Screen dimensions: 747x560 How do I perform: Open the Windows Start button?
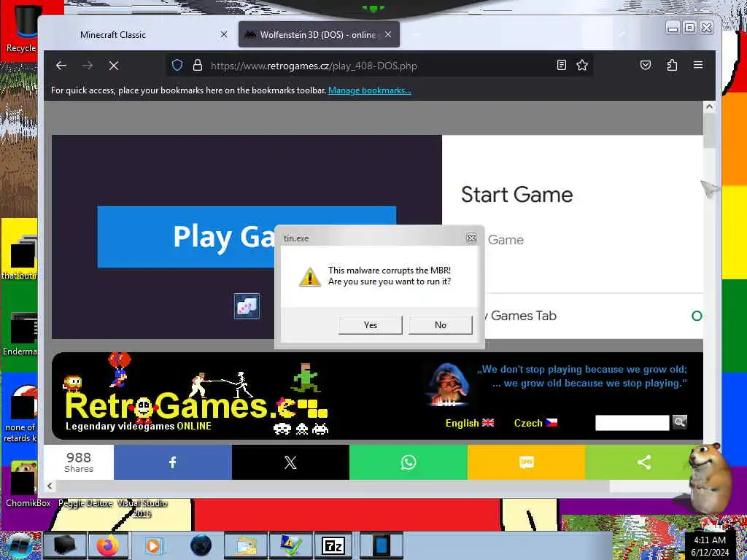point(19,545)
